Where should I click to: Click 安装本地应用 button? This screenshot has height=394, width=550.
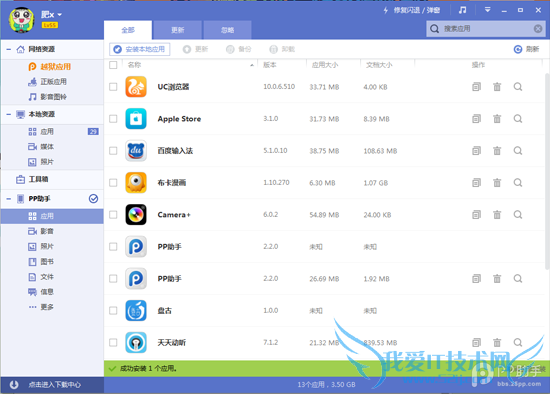tap(140, 49)
